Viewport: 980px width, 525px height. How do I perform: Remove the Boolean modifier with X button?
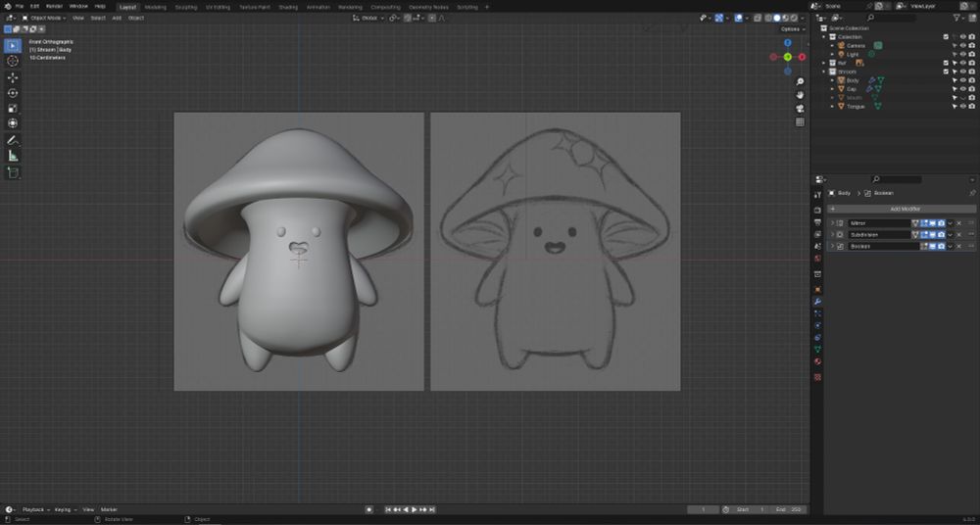pyautogui.click(x=958, y=246)
